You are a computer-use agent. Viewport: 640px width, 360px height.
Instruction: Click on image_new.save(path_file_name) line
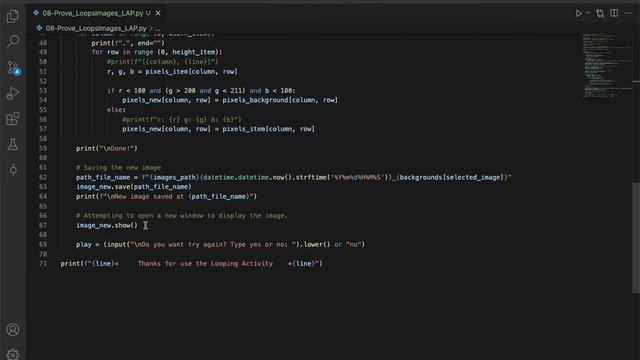point(133,187)
